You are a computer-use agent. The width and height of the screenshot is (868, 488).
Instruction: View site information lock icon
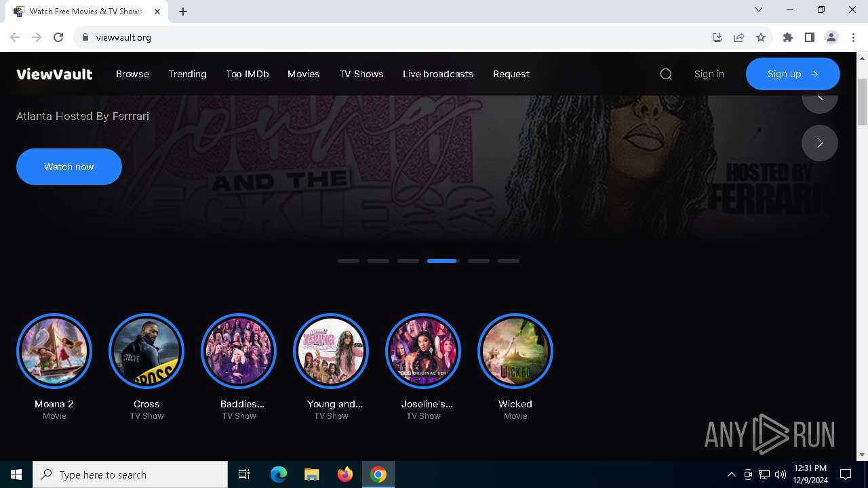point(85,37)
